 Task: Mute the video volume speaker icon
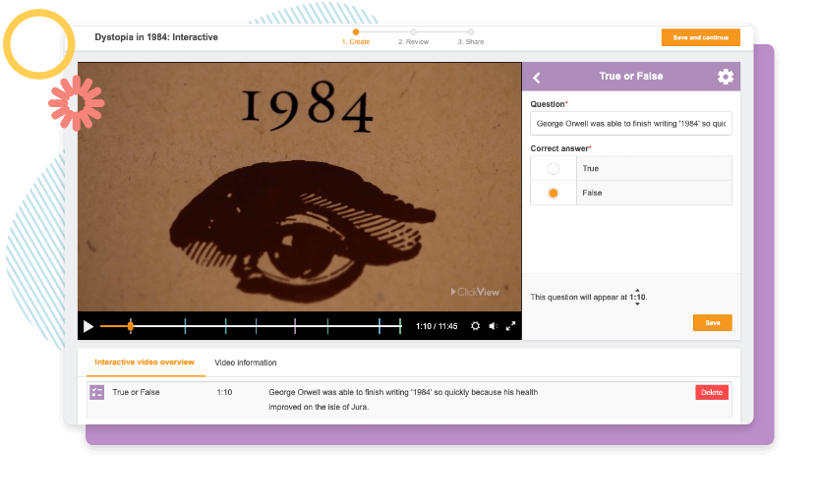coord(494,326)
